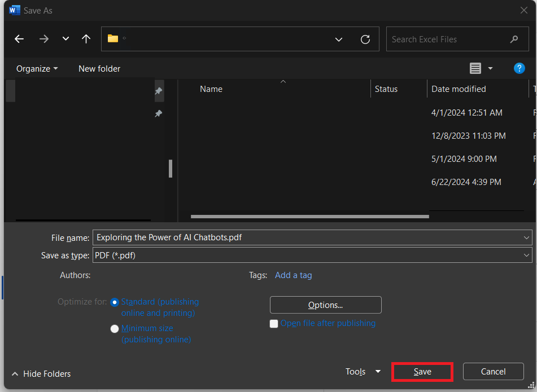
Task: Click the navigation pane vertical scrollbar
Action: coord(171,169)
